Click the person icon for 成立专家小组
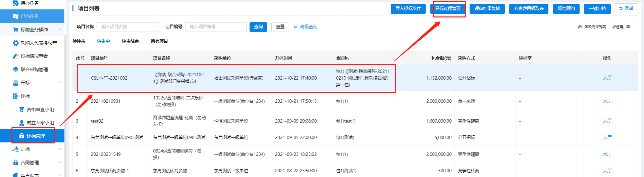This screenshot has height=177, width=644. [x=22, y=123]
